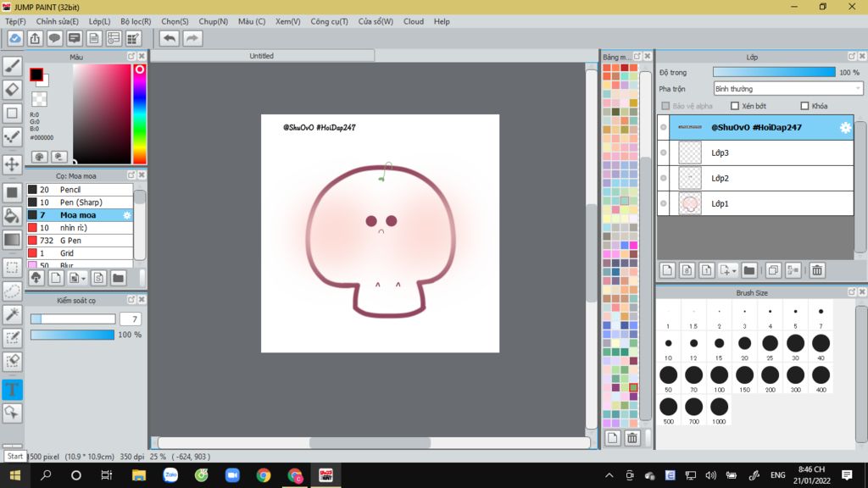Delete palette color with the trash icon

(x=632, y=438)
